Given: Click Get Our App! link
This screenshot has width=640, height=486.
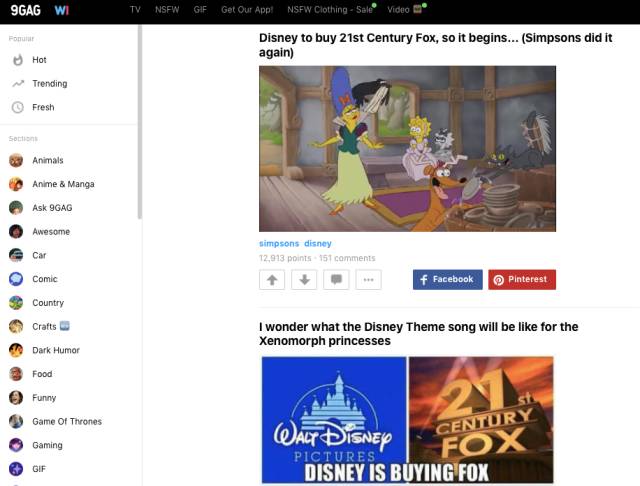Looking at the screenshot, I should (247, 9).
